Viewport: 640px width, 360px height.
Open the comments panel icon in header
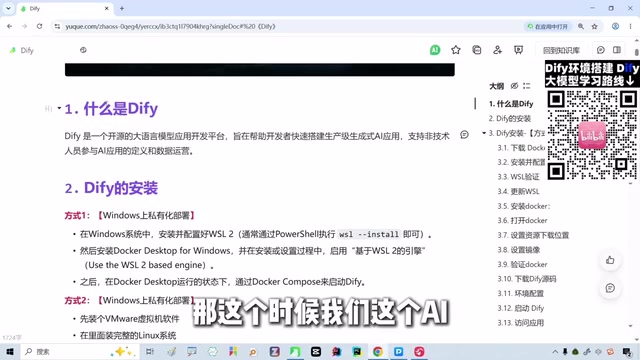point(600,50)
